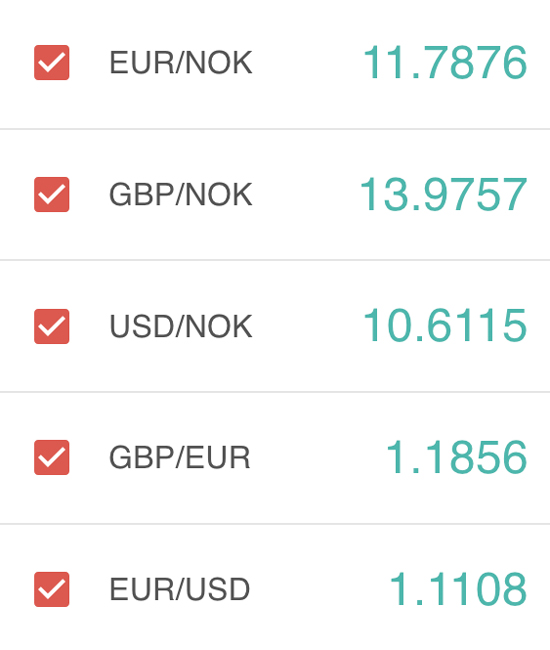Click the divider line below GBP/NOK row
Image resolution: width=550 pixels, height=650 pixels.
275,260
